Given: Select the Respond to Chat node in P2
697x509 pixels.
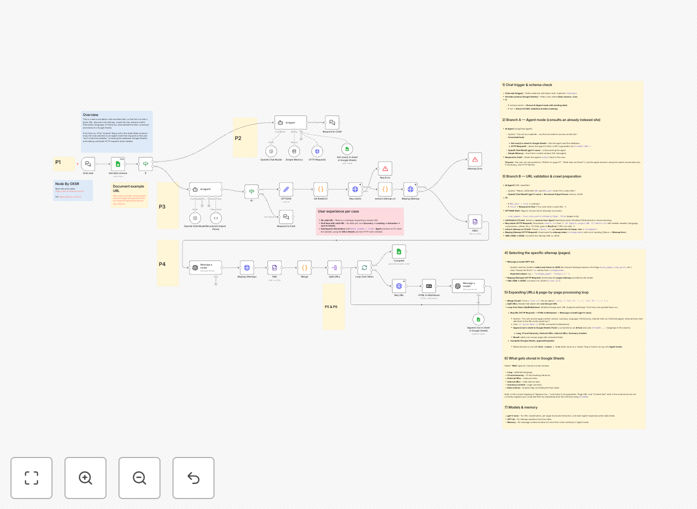Looking at the screenshot, I should [x=332, y=122].
